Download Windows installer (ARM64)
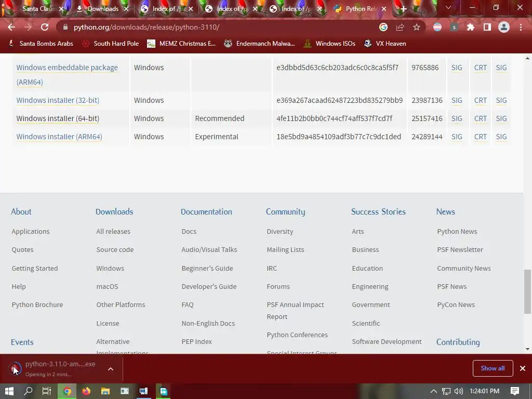The height and width of the screenshot is (399, 532). (59, 137)
